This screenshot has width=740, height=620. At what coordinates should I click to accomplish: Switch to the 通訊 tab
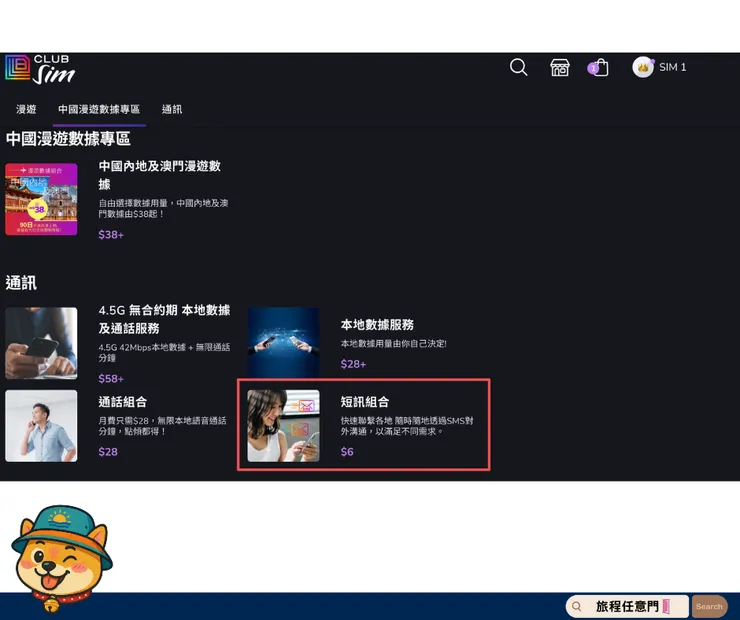pyautogui.click(x=172, y=109)
